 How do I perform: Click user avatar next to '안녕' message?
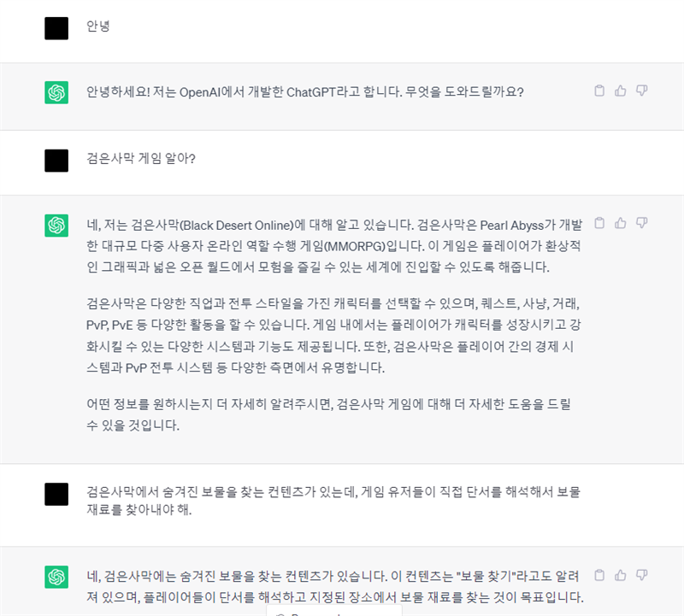[x=56, y=28]
